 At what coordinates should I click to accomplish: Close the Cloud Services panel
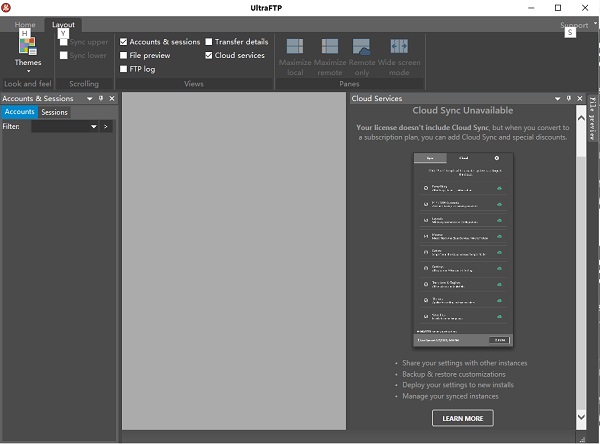click(580, 98)
